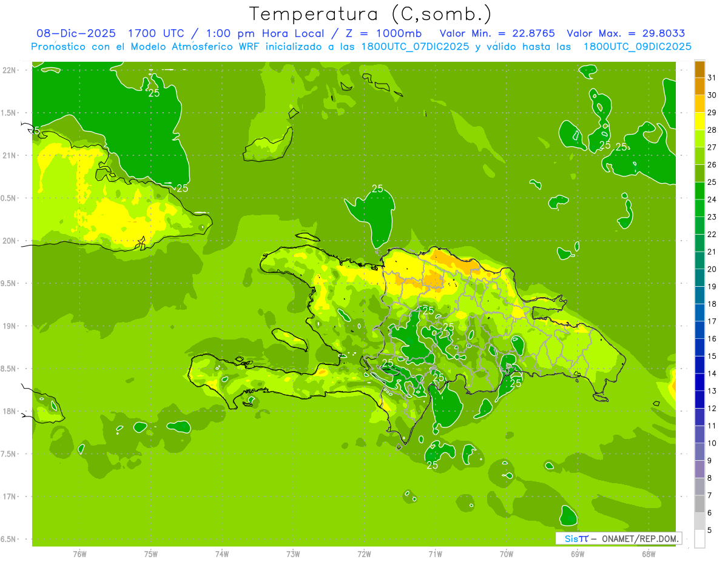This screenshot has height=562, width=728.
Task: Click the 21N latitude axis label
Action: pos(9,155)
